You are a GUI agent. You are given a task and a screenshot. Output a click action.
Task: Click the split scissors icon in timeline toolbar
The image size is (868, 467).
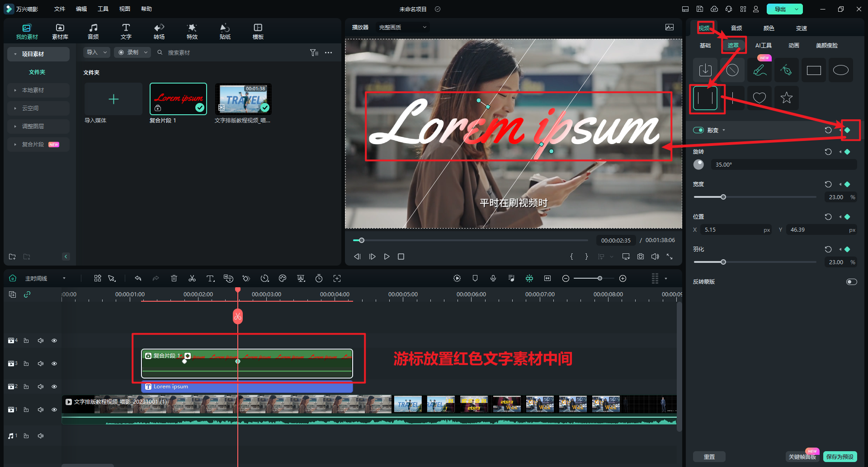pos(192,278)
